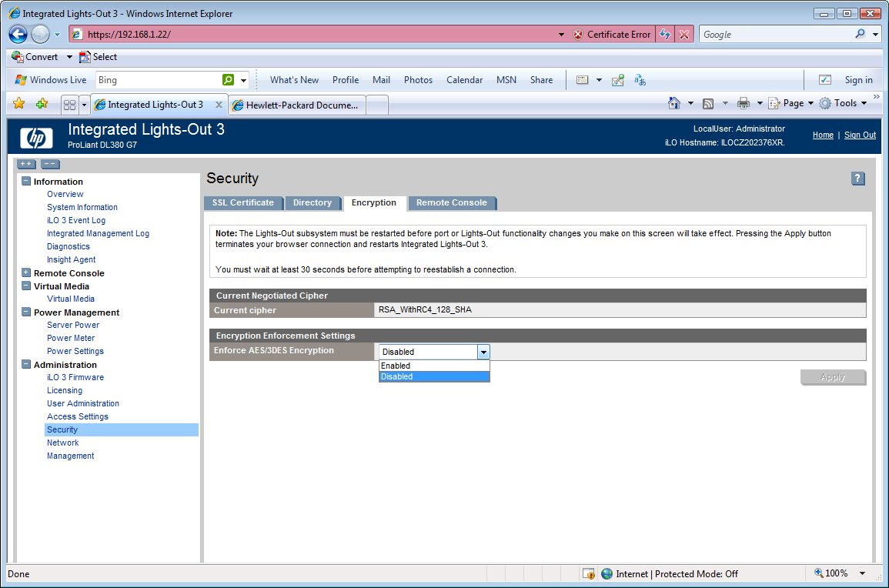The width and height of the screenshot is (889, 588).
Task: Select the Encryption tab
Action: [x=374, y=203]
